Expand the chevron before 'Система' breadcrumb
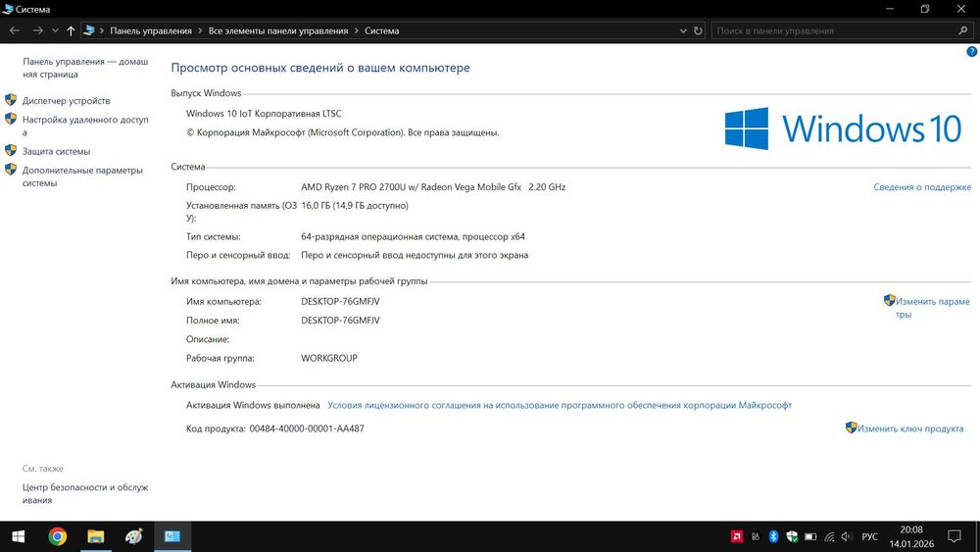 pyautogui.click(x=357, y=30)
